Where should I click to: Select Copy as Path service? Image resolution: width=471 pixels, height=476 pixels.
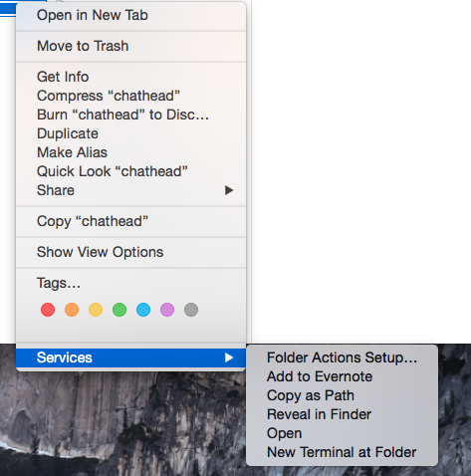click(343, 395)
